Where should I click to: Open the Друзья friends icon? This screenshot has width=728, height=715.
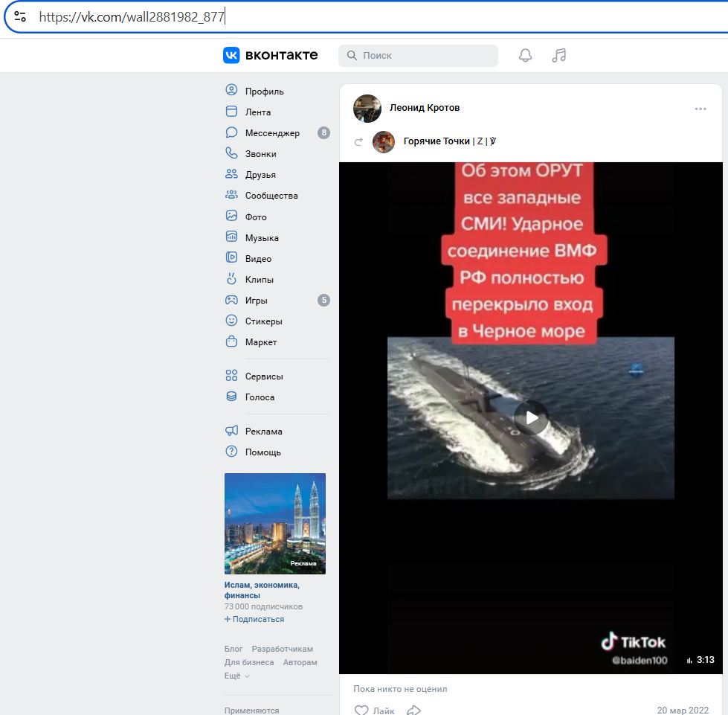click(231, 174)
